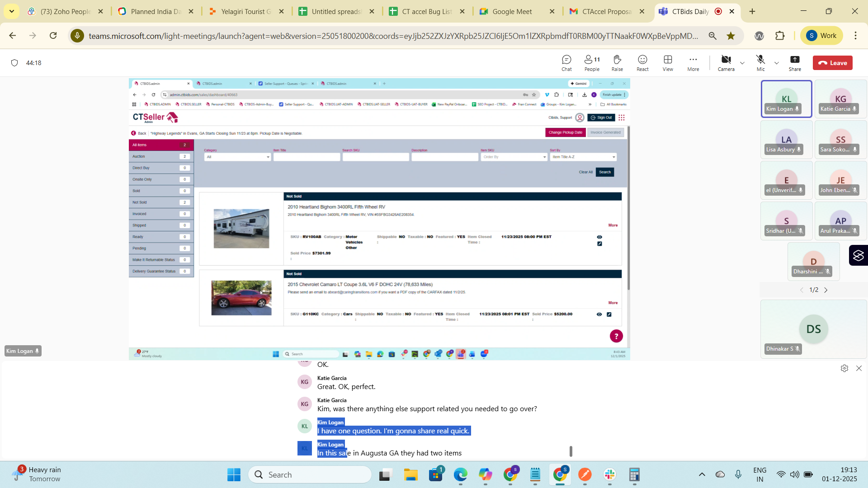The width and height of the screenshot is (868, 488).
Task: Open Chrome Work profile button
Action: pyautogui.click(x=821, y=36)
